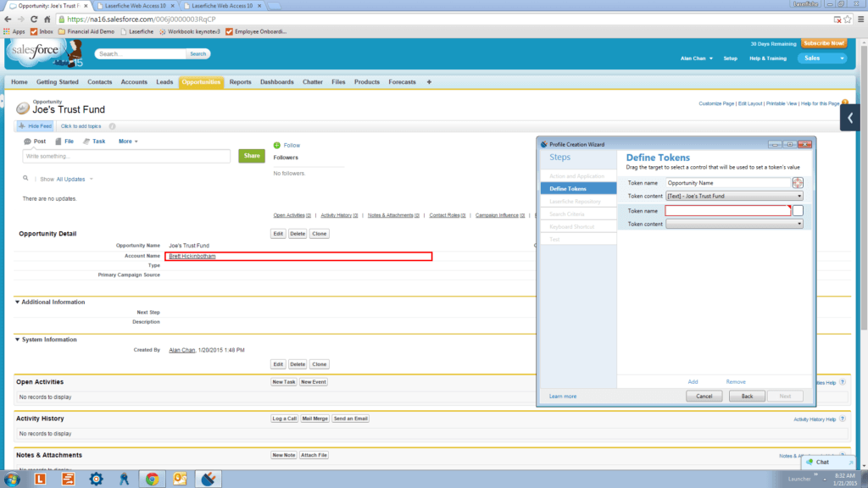Open the Chrome menu icon
Viewport: 868px width, 488px height.
861,19
